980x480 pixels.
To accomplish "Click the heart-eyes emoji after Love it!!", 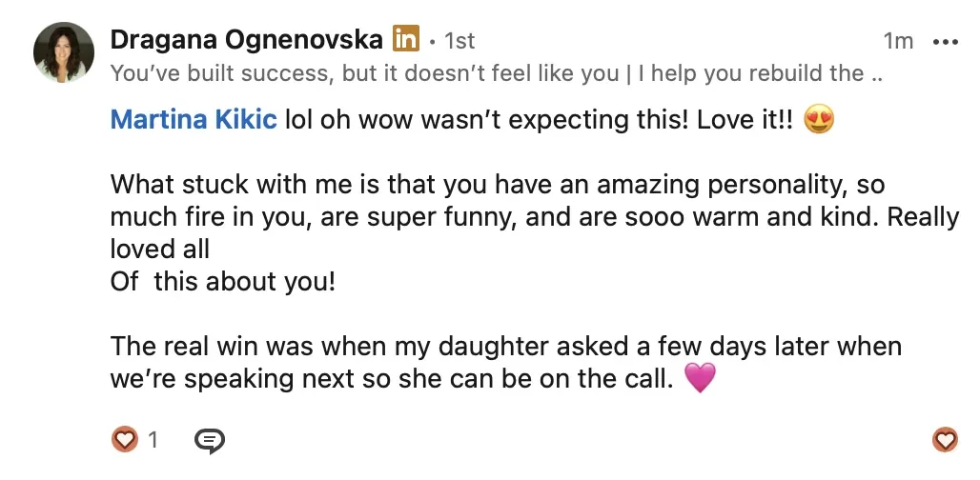I will coord(819,119).
